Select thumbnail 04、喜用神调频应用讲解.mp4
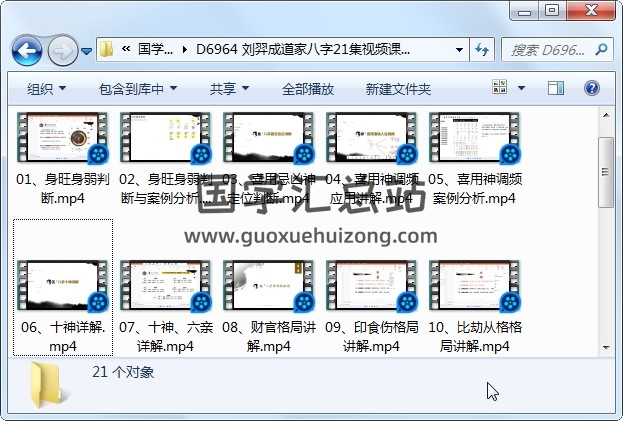 click(x=371, y=138)
